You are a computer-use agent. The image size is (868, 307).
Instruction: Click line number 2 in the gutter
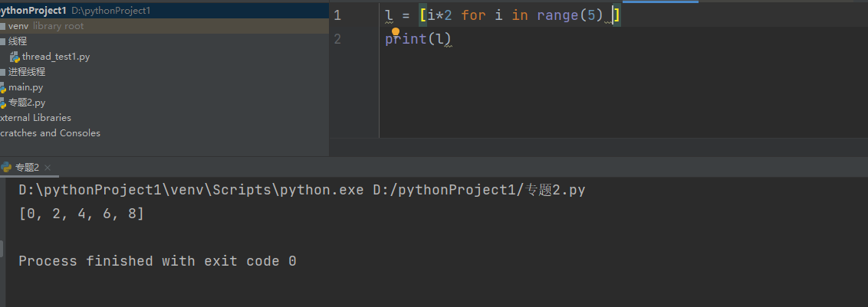pos(337,39)
